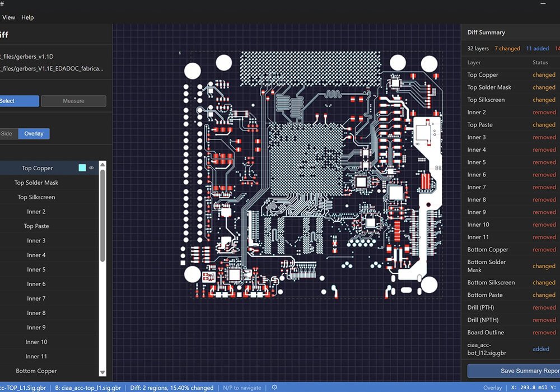Click Bottom Solder Mask row in Diff Summary
Viewport: 560px width, 392px height.
point(511,266)
